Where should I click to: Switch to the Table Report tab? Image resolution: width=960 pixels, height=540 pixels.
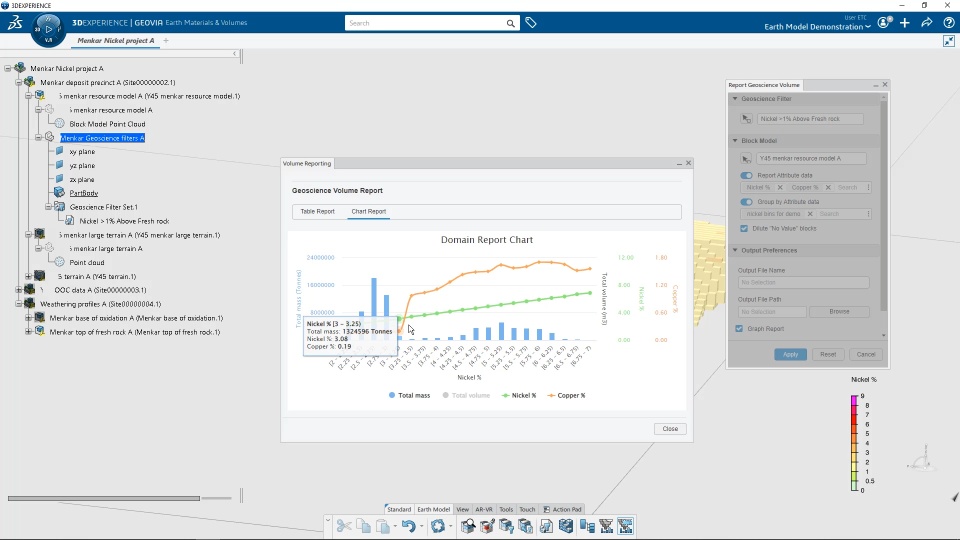(317, 212)
